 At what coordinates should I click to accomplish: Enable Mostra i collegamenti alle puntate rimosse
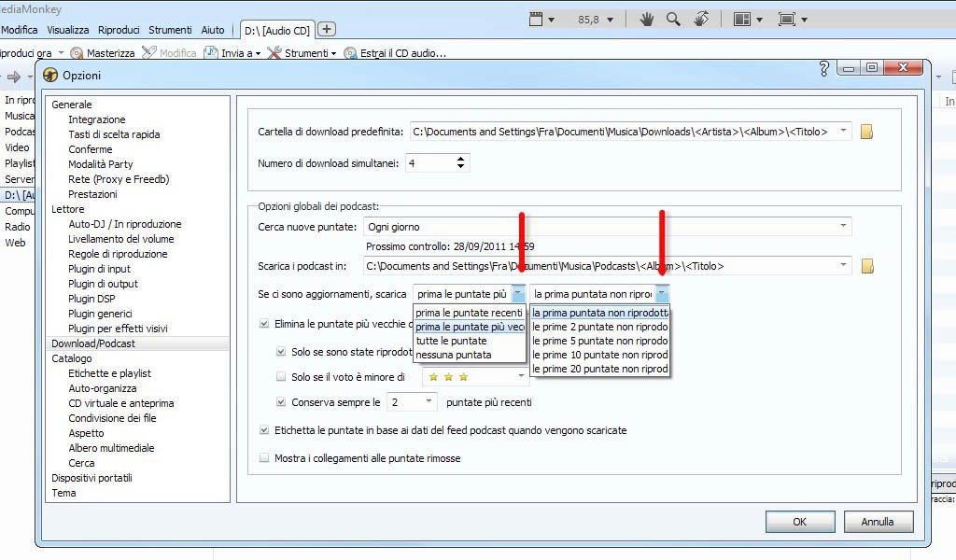point(264,458)
